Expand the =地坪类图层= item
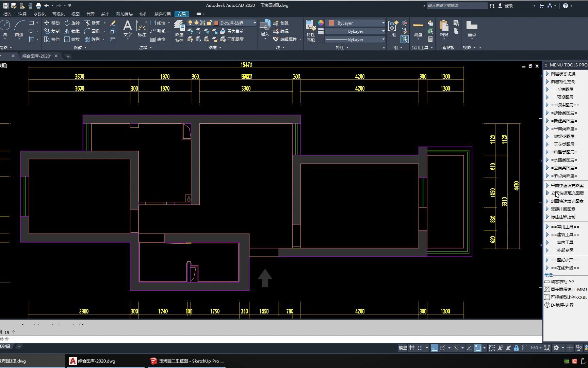 (547, 136)
